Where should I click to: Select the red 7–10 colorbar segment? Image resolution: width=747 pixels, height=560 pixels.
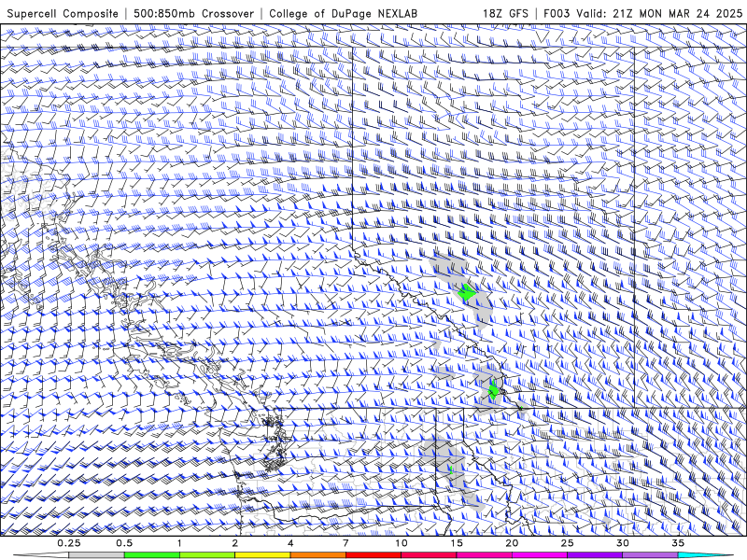[x=373, y=555]
